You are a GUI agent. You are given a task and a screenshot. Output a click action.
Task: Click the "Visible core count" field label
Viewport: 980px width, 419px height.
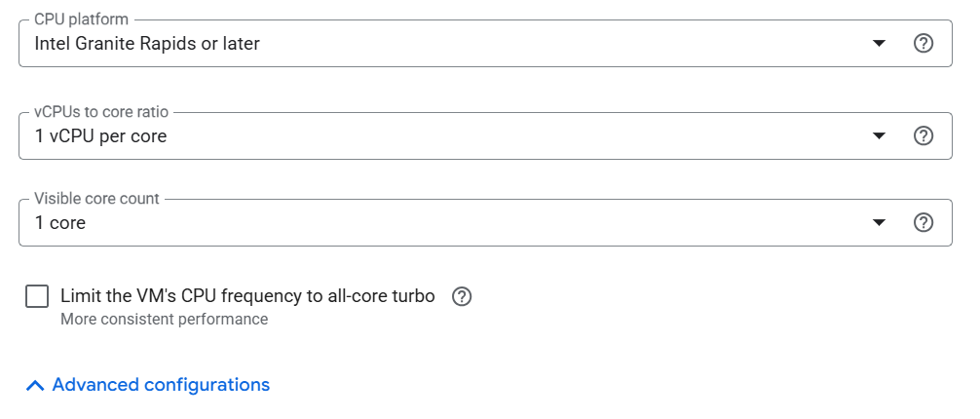(96, 199)
